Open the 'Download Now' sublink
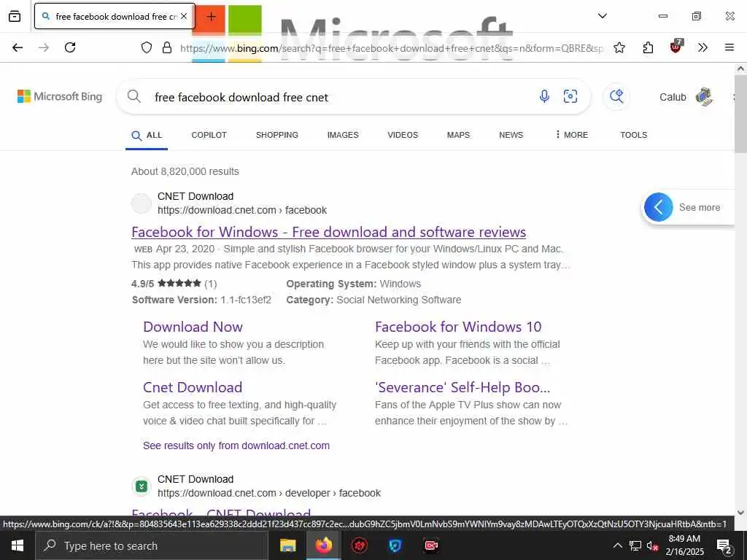The image size is (747, 560). (193, 327)
